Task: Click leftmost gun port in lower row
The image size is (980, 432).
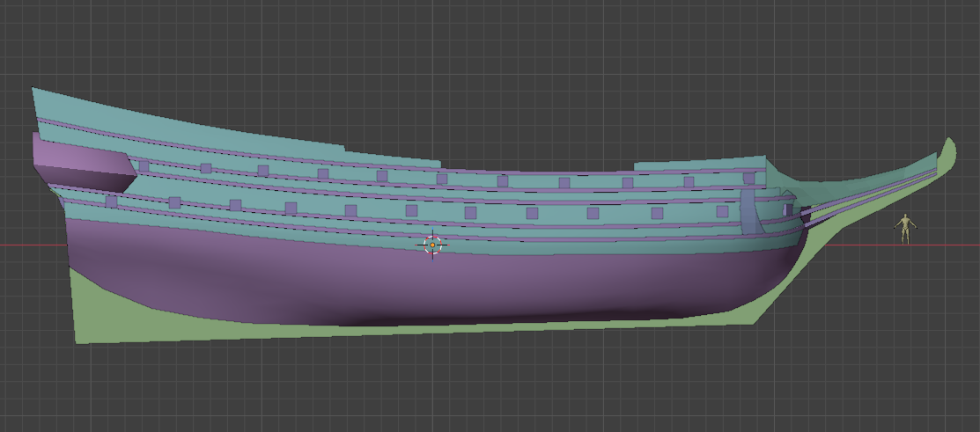Action: pos(111,201)
